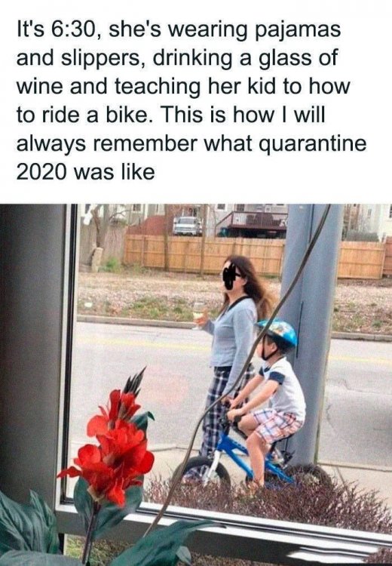Click the word "wine" in the caption
Viewport: 392px width, 566px height.
click(40, 87)
